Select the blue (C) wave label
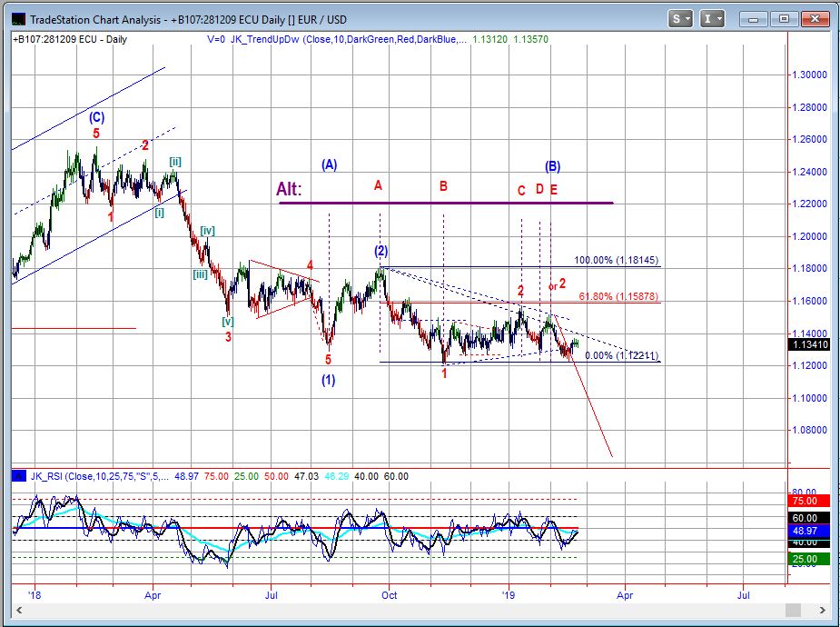This screenshot has height=627, width=840. (x=96, y=117)
